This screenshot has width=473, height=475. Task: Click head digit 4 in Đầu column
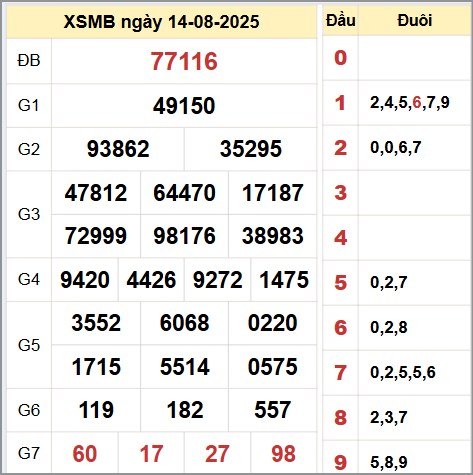pos(340,238)
